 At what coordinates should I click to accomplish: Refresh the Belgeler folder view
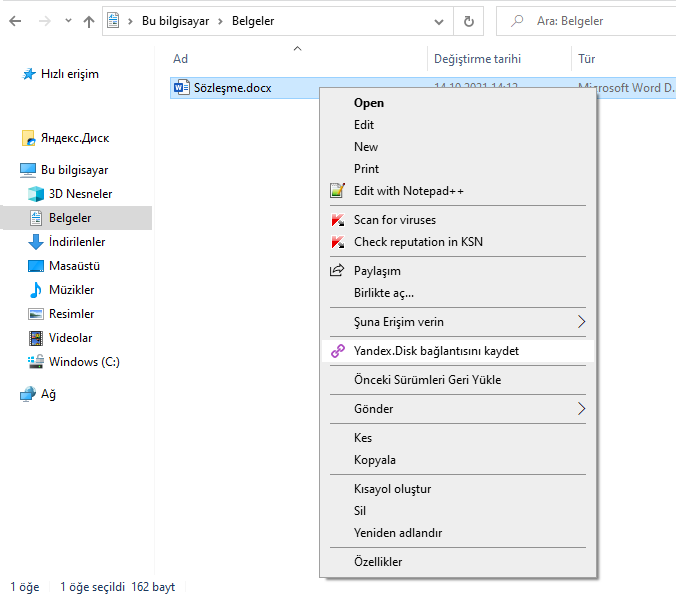(469, 21)
